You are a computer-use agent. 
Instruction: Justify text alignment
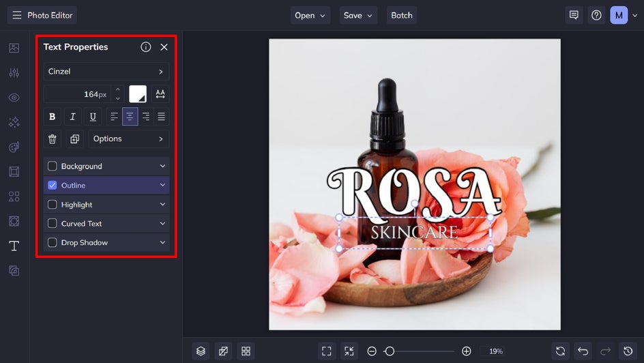click(x=162, y=117)
